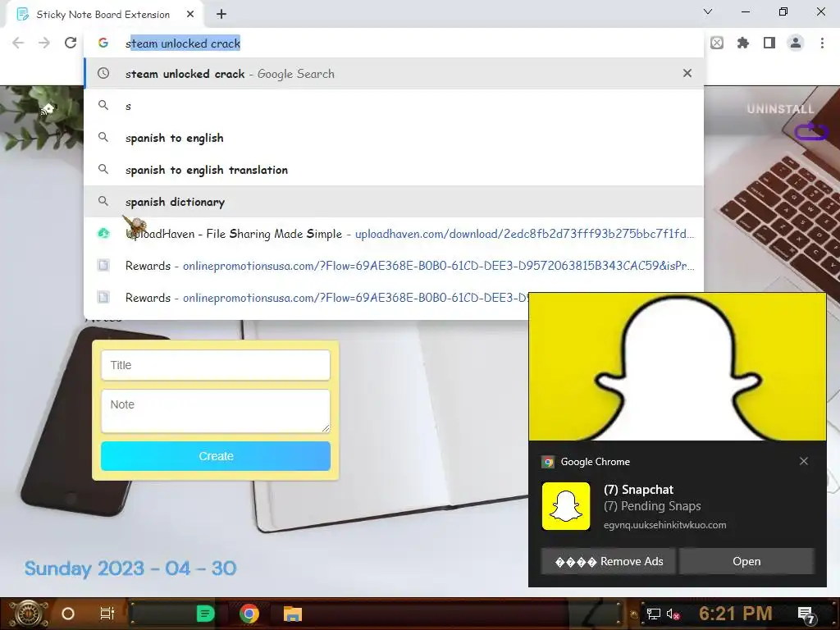Open the green notes app on taskbar
840x630 pixels.
tap(204, 614)
